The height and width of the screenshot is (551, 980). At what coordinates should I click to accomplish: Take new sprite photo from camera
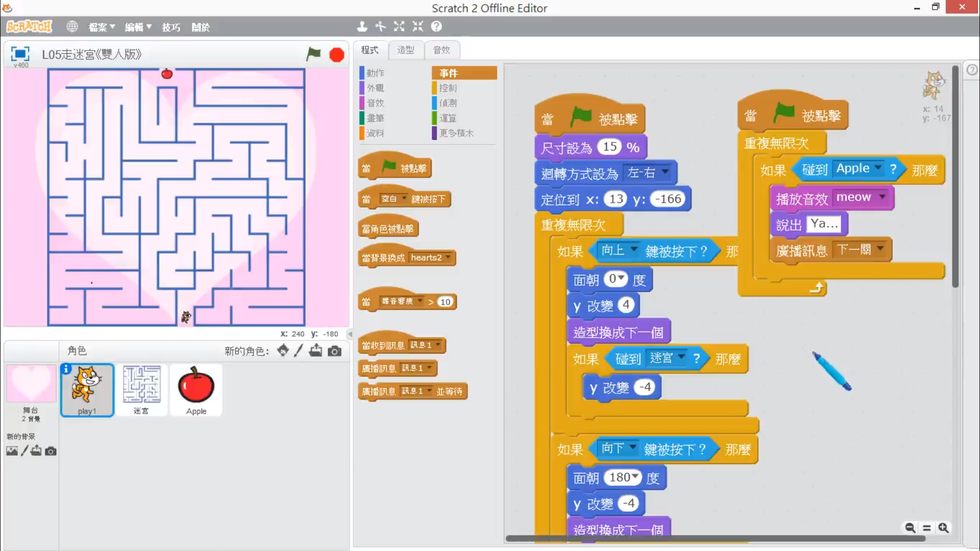point(334,351)
